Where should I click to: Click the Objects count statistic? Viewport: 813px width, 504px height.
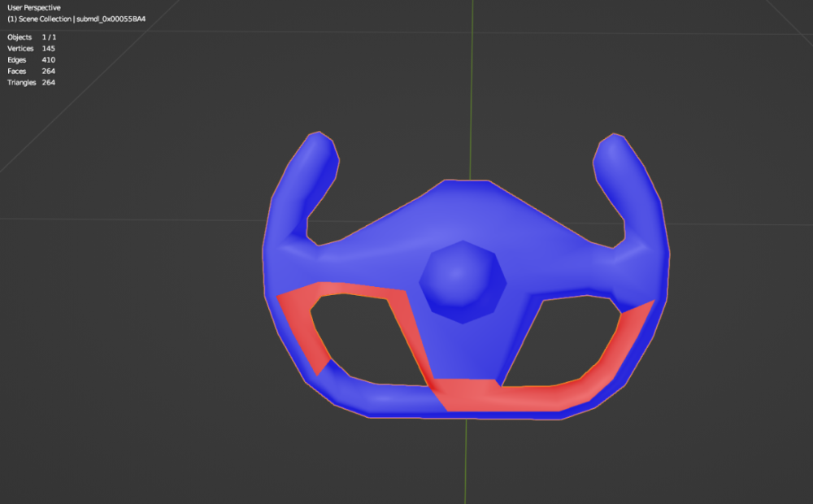click(31, 37)
